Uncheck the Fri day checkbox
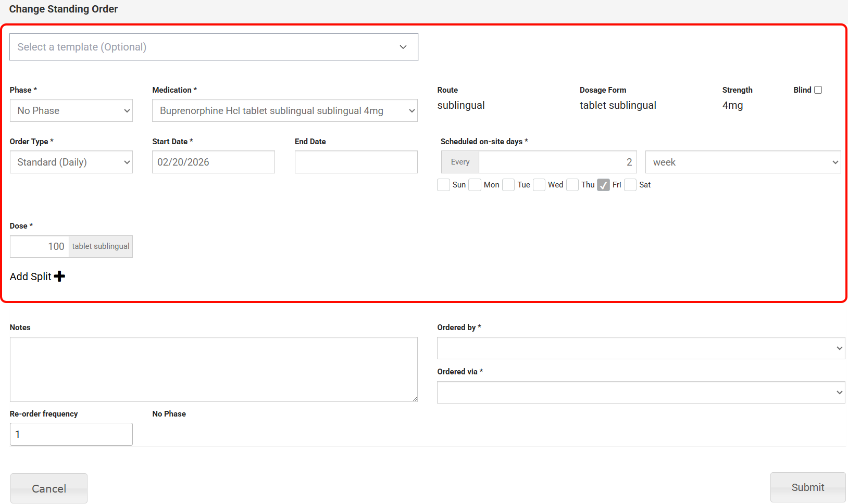Screen dimensions: 848x504 pyautogui.click(x=603, y=185)
